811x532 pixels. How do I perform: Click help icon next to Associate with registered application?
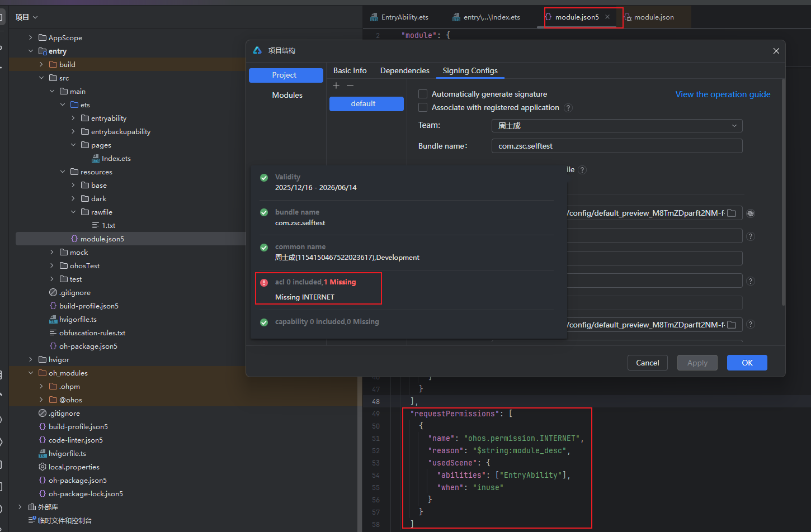pos(568,108)
